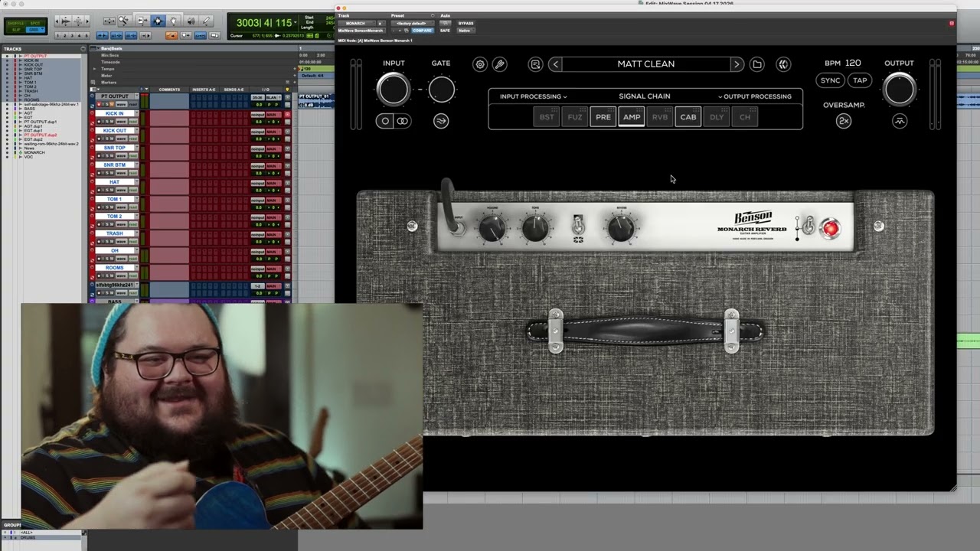Viewport: 980px width, 551px height.
Task: Toggle the PRE block in the signal chain
Action: coord(603,117)
